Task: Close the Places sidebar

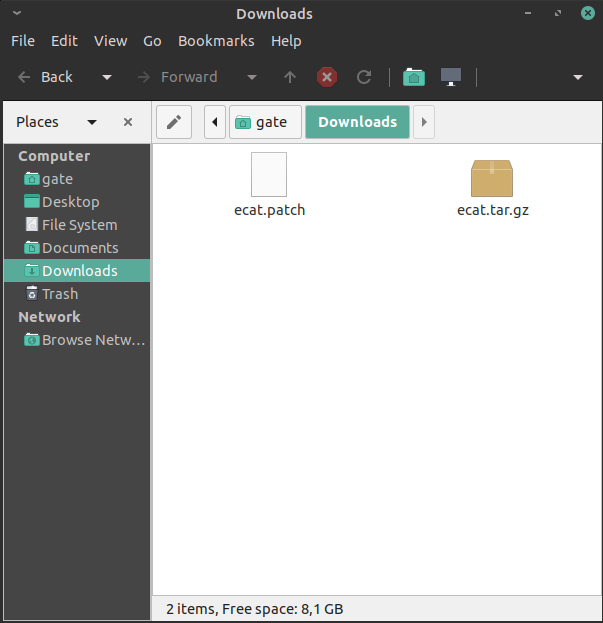Action: coord(128,122)
